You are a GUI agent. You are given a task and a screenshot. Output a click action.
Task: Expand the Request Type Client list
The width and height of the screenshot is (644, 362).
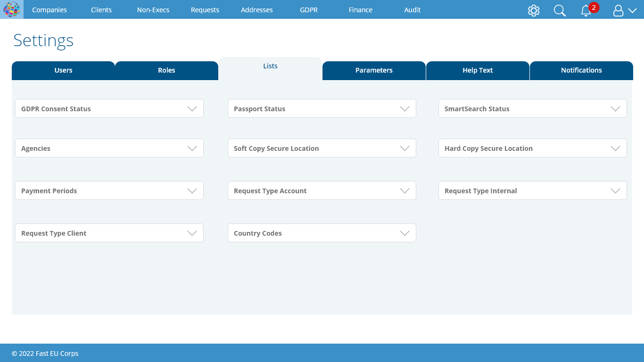(x=109, y=233)
